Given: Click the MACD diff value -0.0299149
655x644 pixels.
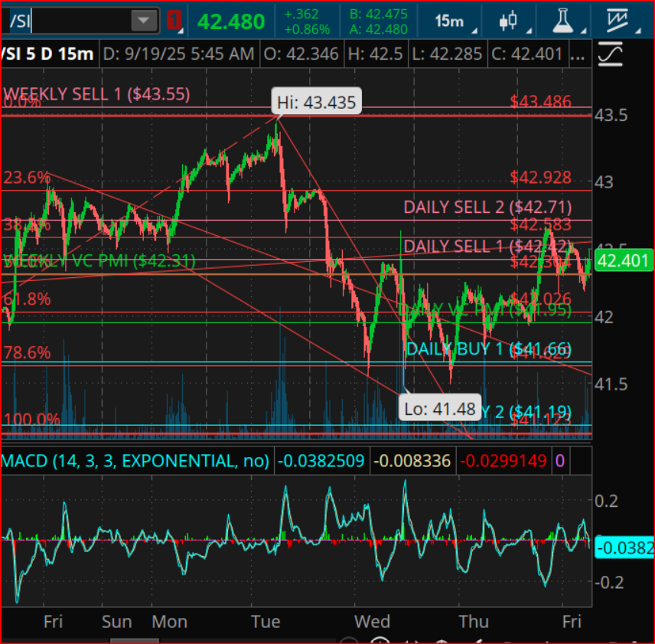Looking at the screenshot, I should 503,461.
